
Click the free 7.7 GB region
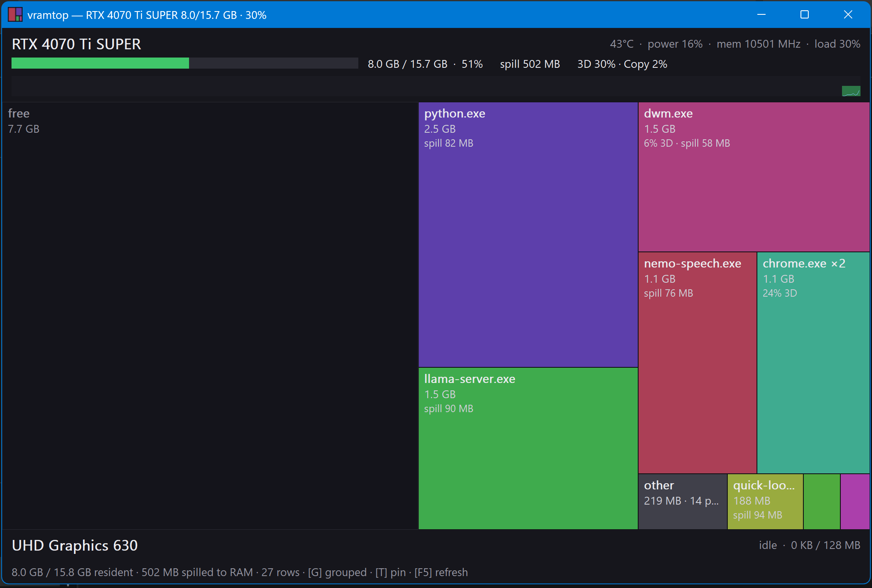(x=210, y=316)
